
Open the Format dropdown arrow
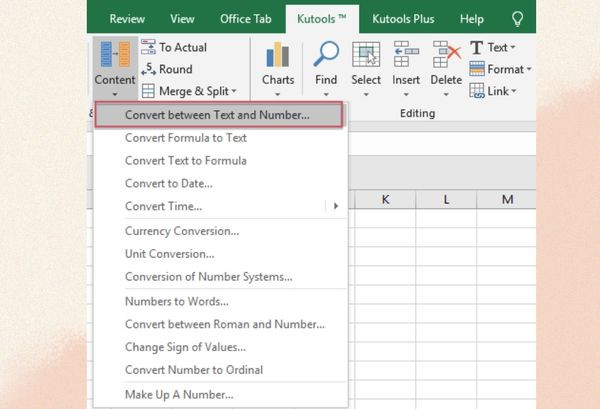coord(529,69)
